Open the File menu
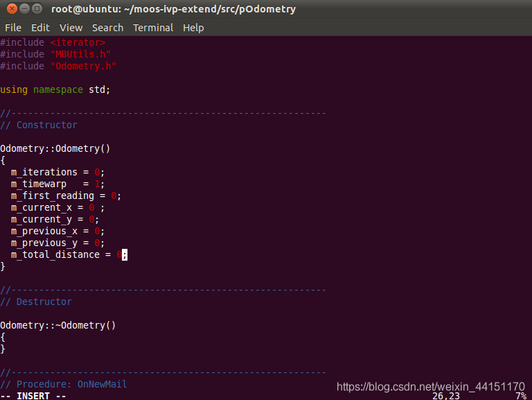532x400 pixels. tap(13, 28)
